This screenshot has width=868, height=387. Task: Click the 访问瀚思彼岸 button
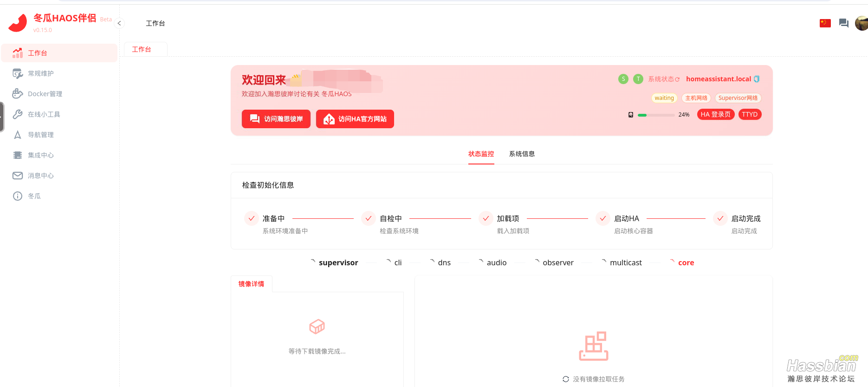pyautogui.click(x=276, y=119)
